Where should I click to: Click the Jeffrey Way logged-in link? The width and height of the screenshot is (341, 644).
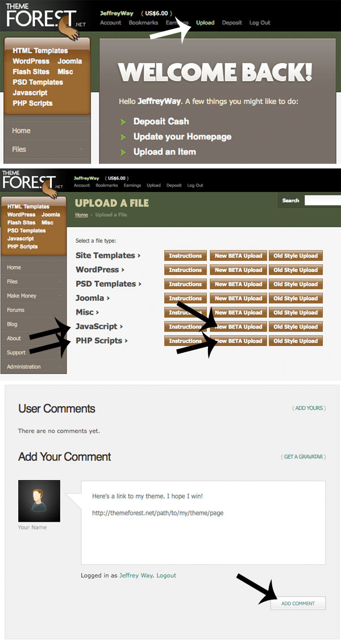(x=135, y=575)
